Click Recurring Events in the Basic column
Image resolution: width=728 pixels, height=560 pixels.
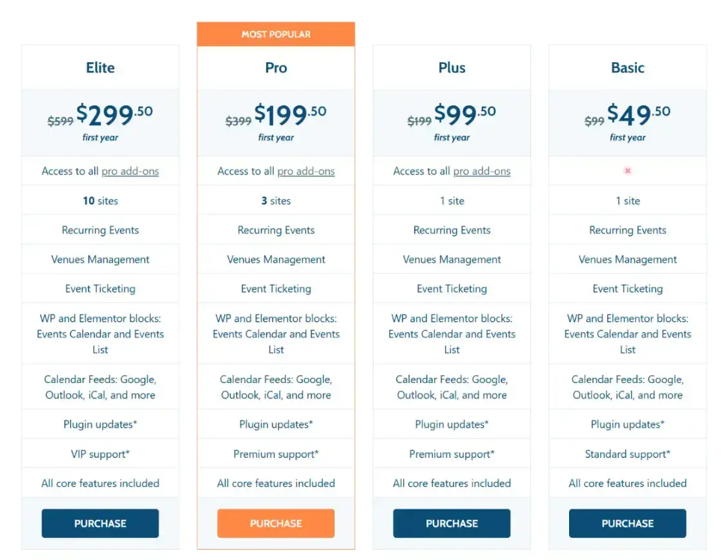click(x=627, y=230)
